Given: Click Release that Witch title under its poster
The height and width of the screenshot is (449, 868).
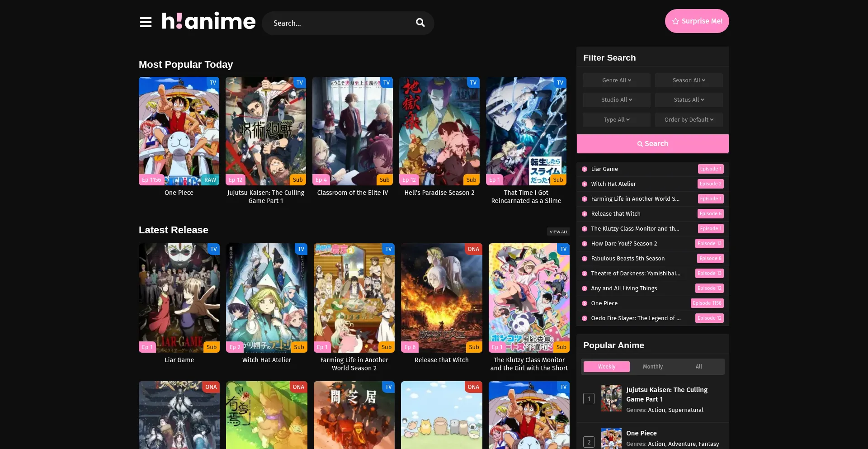Looking at the screenshot, I should pyautogui.click(x=442, y=360).
